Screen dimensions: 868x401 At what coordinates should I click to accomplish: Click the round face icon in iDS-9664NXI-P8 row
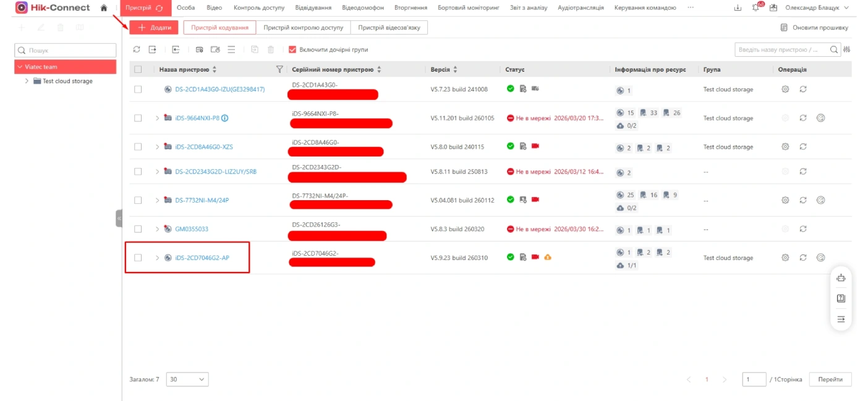pyautogui.click(x=821, y=118)
